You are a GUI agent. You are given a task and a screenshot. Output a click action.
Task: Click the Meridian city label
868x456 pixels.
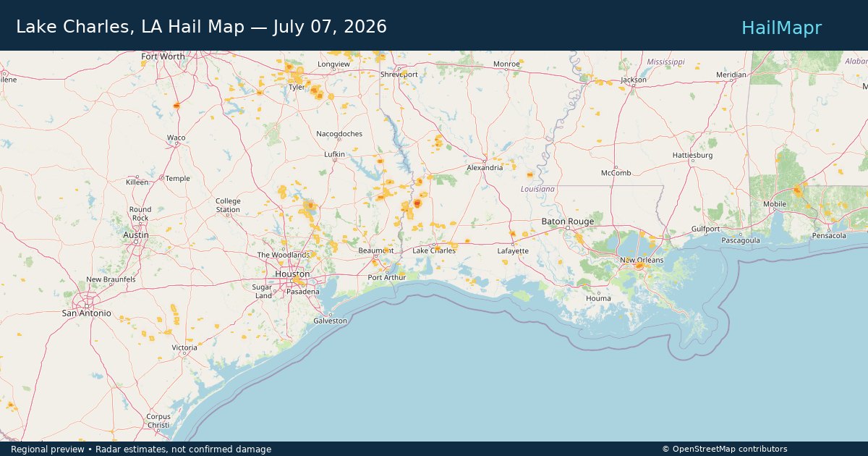click(731, 75)
